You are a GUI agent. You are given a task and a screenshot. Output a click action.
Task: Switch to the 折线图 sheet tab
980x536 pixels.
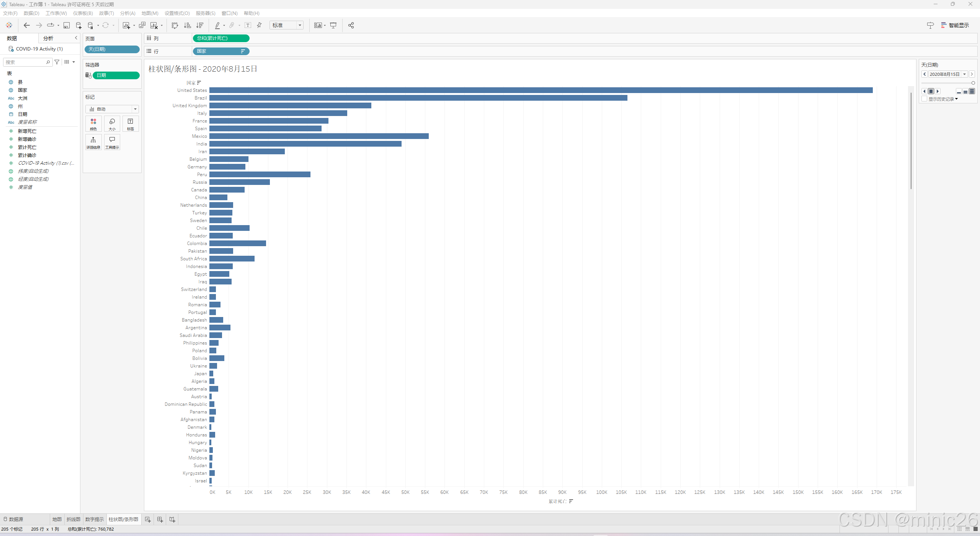73,520
